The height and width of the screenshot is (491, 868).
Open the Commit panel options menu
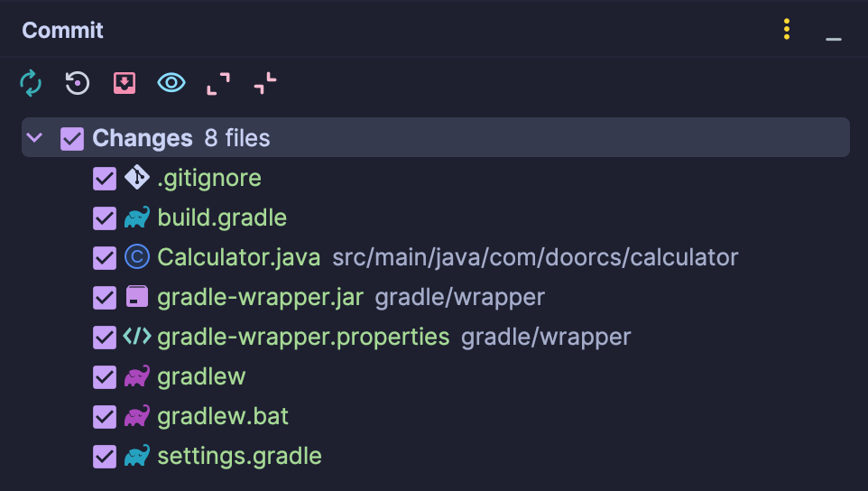tap(787, 30)
